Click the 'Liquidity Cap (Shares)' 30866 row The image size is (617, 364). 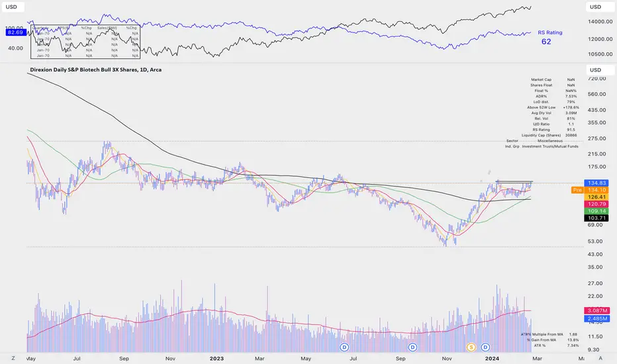coord(549,135)
